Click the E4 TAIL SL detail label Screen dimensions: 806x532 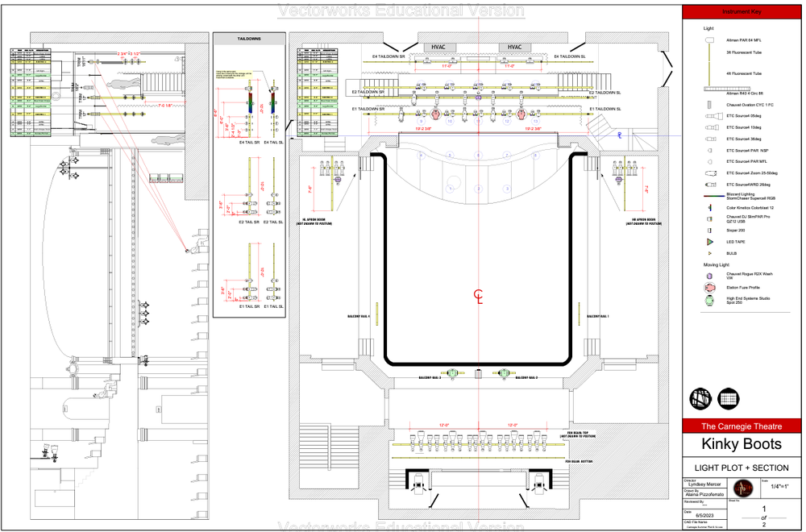[x=273, y=142]
